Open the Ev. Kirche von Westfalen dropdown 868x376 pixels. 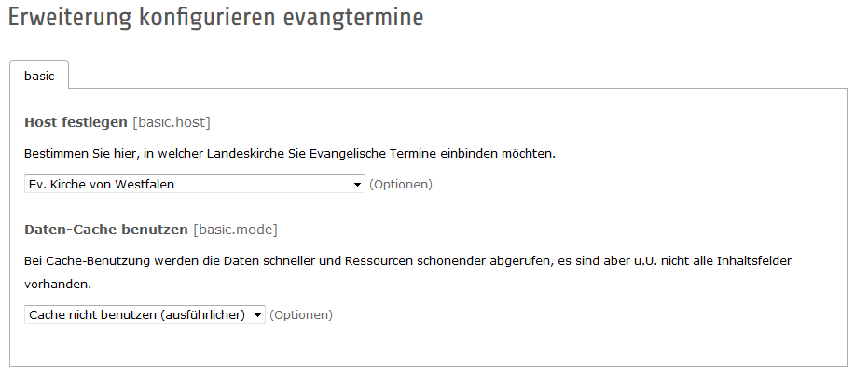pos(194,185)
